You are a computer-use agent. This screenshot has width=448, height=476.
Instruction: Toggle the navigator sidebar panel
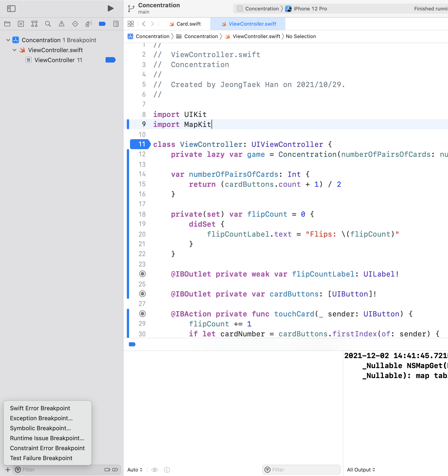[11, 9]
